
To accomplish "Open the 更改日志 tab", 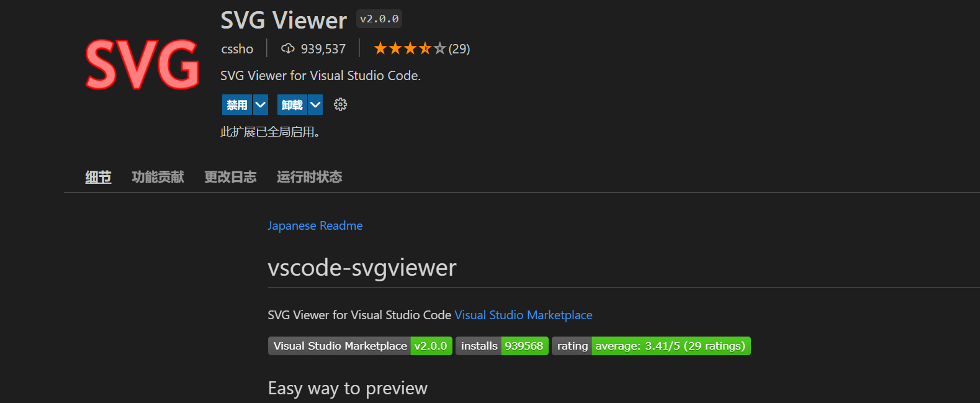I will tap(230, 177).
